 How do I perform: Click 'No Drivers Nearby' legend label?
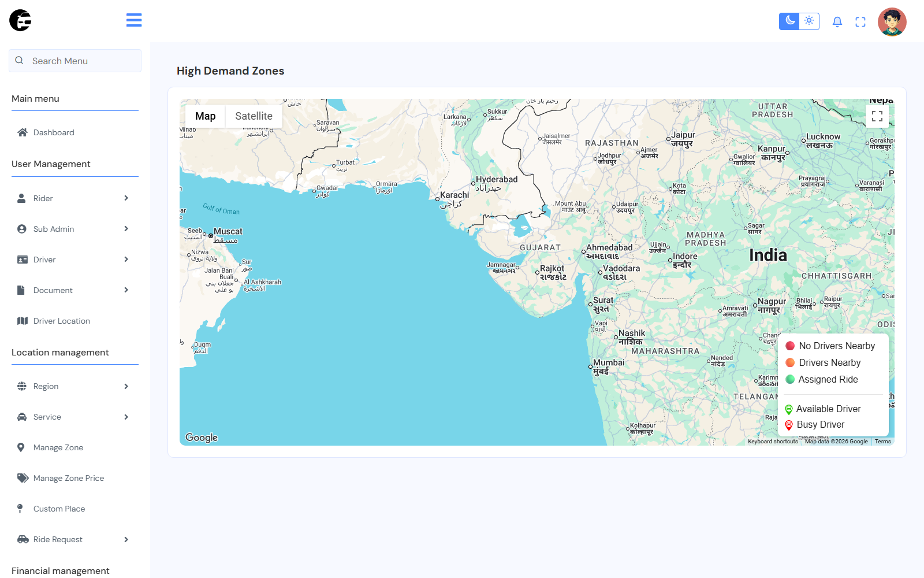coord(837,346)
